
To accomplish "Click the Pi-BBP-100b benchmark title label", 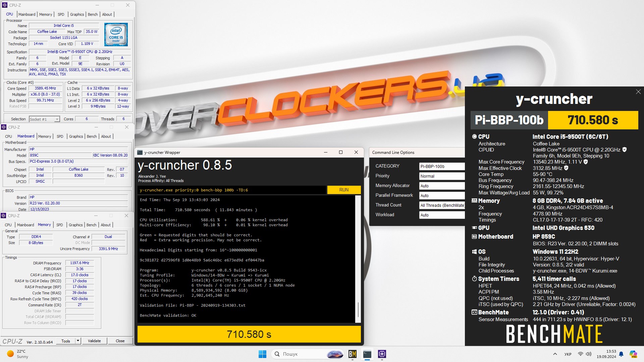I will (509, 120).
